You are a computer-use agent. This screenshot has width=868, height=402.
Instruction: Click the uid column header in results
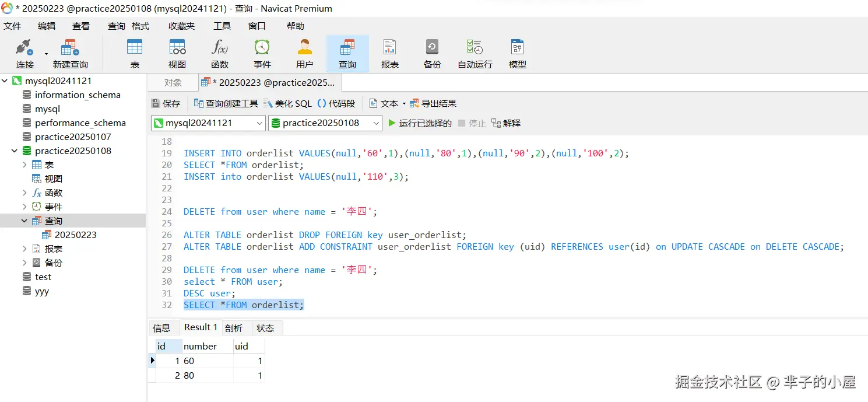249,346
